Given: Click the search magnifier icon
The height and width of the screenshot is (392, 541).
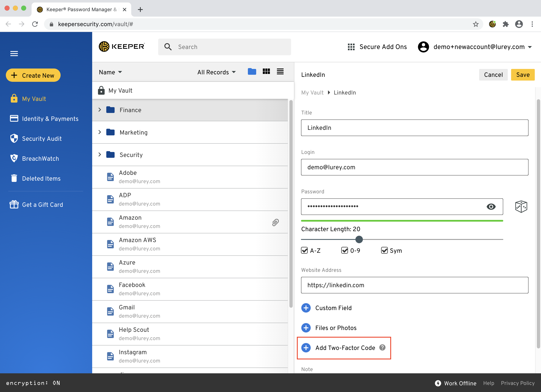Looking at the screenshot, I should coord(168,47).
